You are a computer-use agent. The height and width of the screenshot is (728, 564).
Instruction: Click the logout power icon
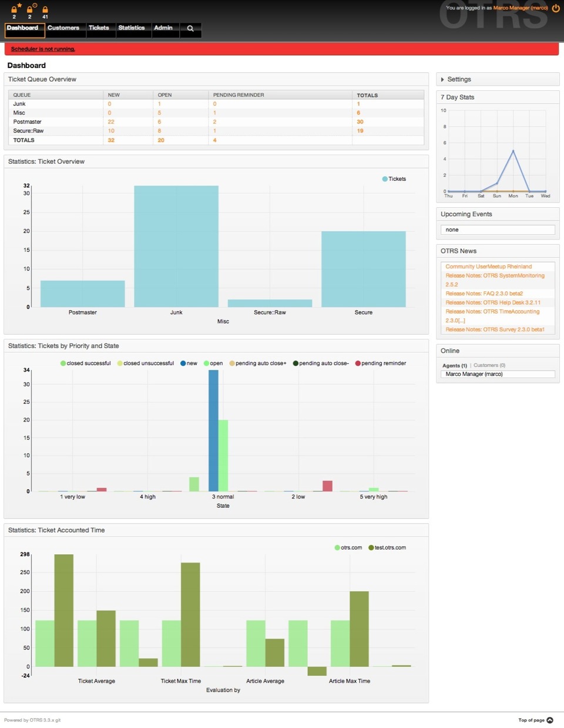(x=556, y=8)
